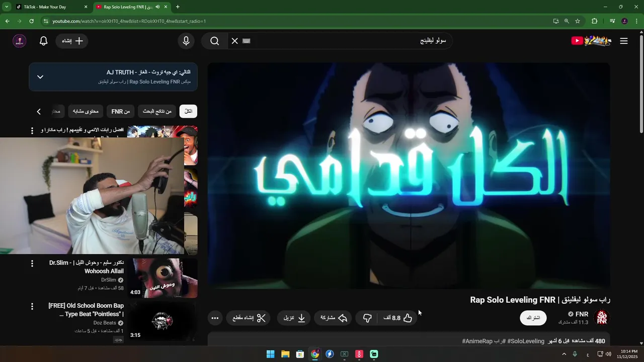
Task: Open options for Old School Boom Bap video
Action: pos(32,306)
